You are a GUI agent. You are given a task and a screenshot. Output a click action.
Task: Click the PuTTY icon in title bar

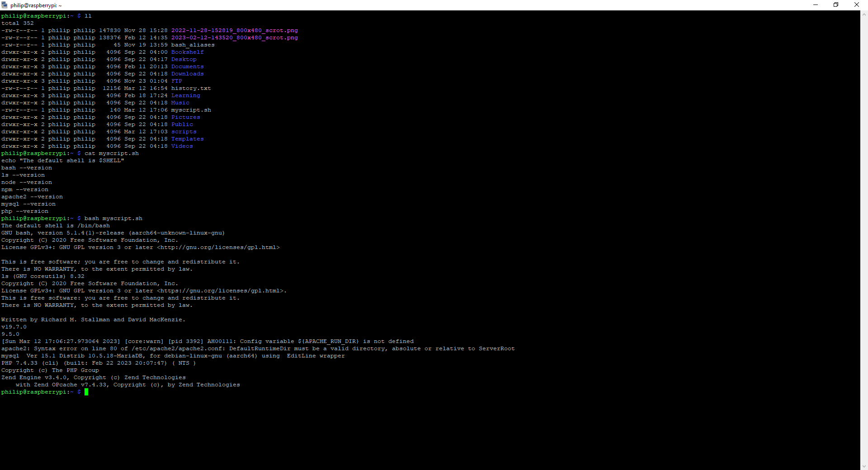pos(5,5)
